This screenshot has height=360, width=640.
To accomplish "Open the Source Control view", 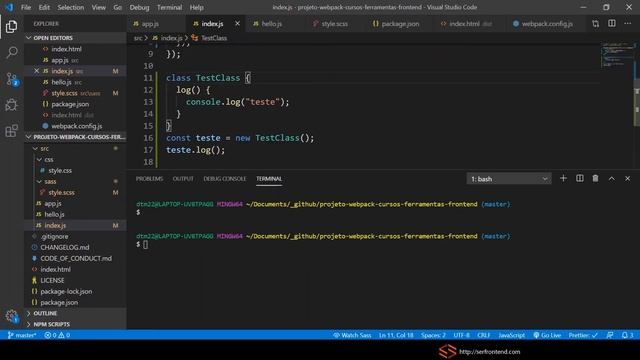I will point(11,79).
